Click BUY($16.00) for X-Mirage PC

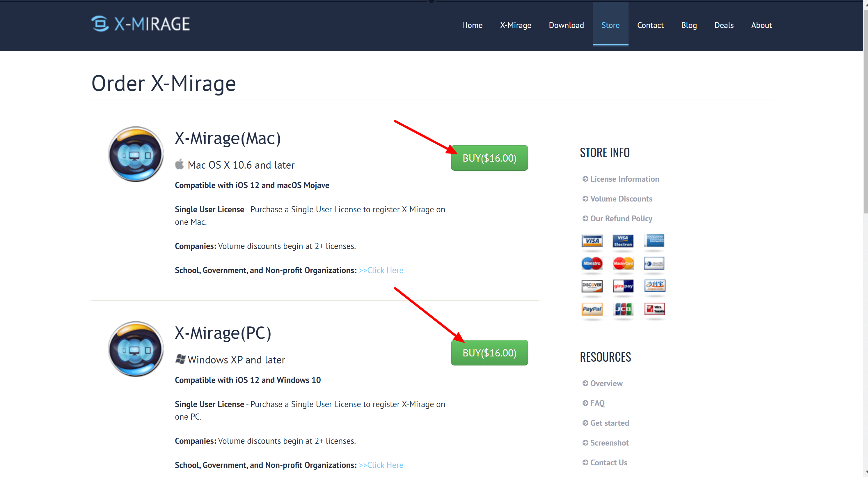click(488, 352)
